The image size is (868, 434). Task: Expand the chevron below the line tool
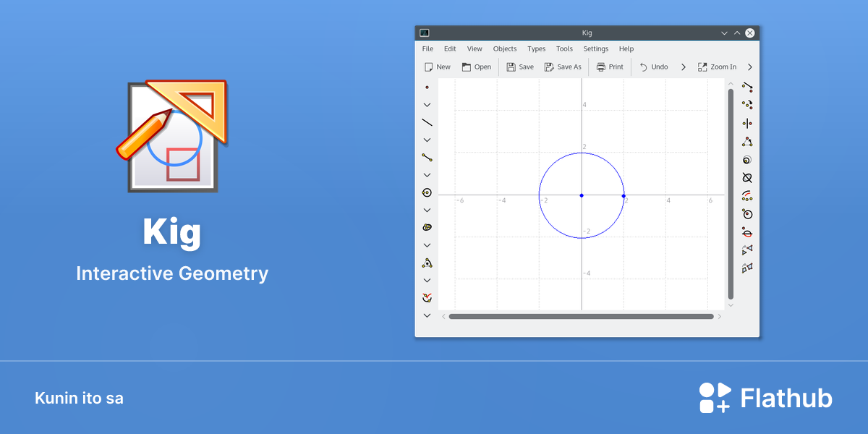coord(427,140)
